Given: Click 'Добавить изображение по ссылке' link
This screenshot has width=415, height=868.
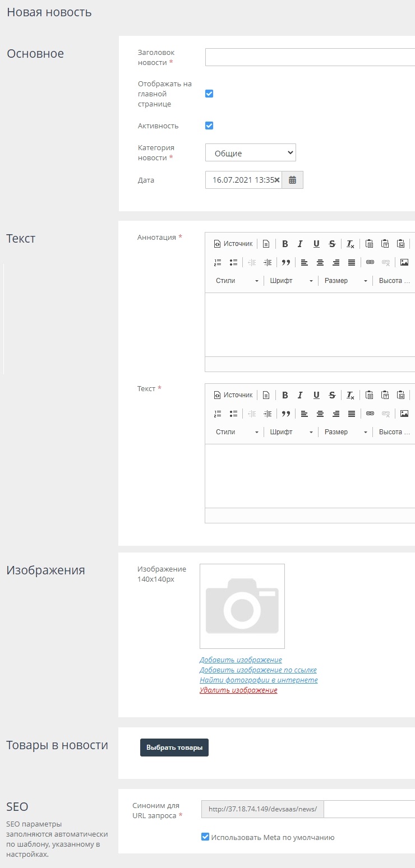Looking at the screenshot, I should pos(258,670).
